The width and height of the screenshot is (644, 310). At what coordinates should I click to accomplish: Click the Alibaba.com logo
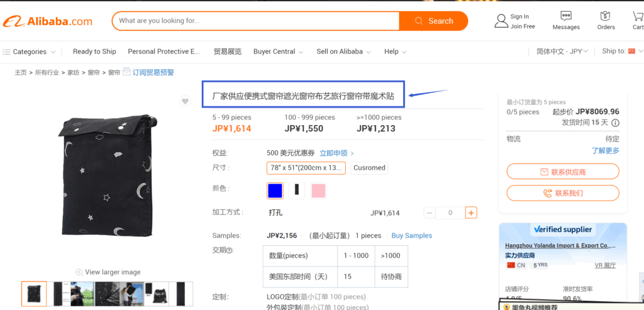tap(48, 21)
